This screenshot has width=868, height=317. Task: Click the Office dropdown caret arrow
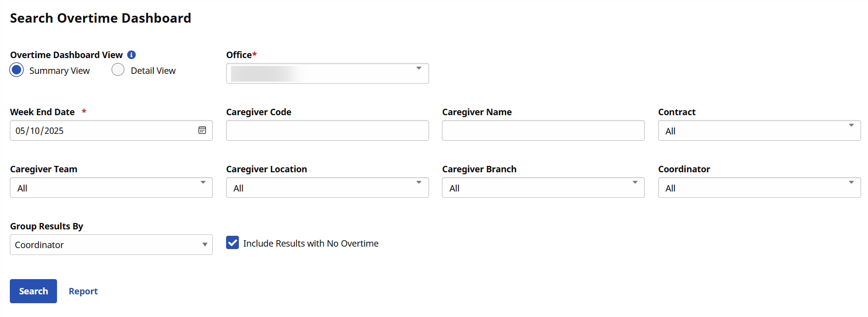pos(419,68)
